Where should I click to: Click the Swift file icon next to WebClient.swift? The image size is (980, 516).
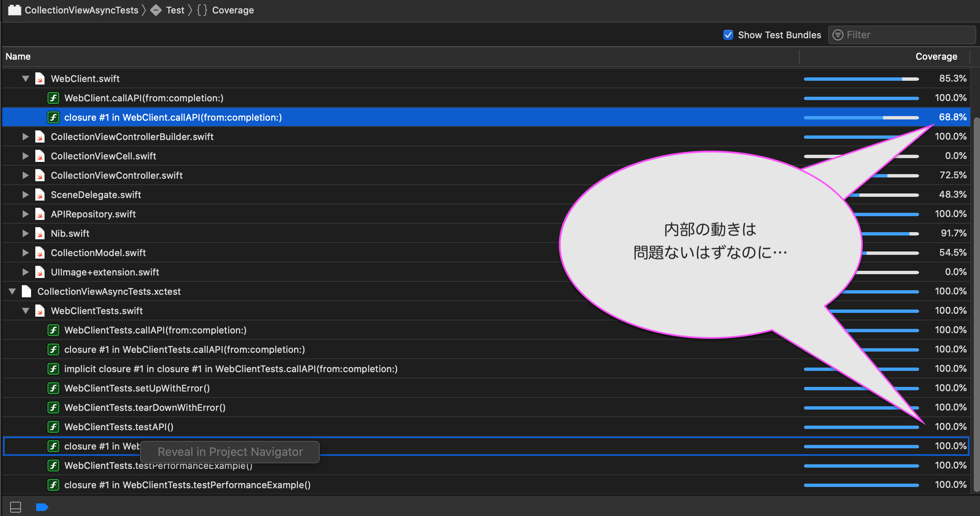click(40, 78)
